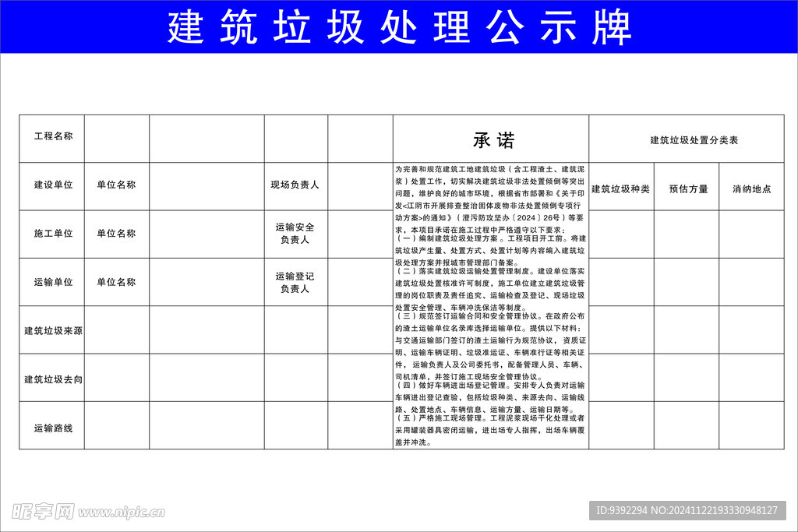Click the intro line 为完善和规范建筑工地建筑垃圾
Viewport: 798px width, 532px height.
[489, 169]
